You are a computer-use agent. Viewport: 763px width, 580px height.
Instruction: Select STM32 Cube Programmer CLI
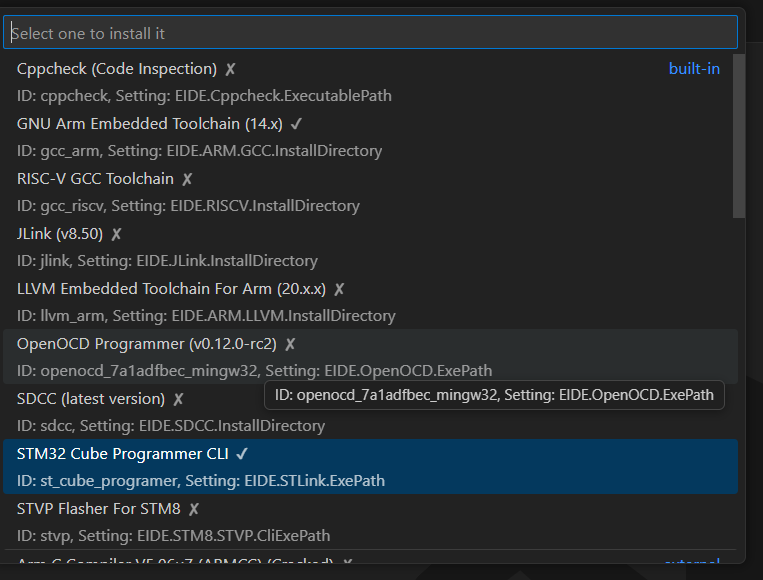[370, 467]
